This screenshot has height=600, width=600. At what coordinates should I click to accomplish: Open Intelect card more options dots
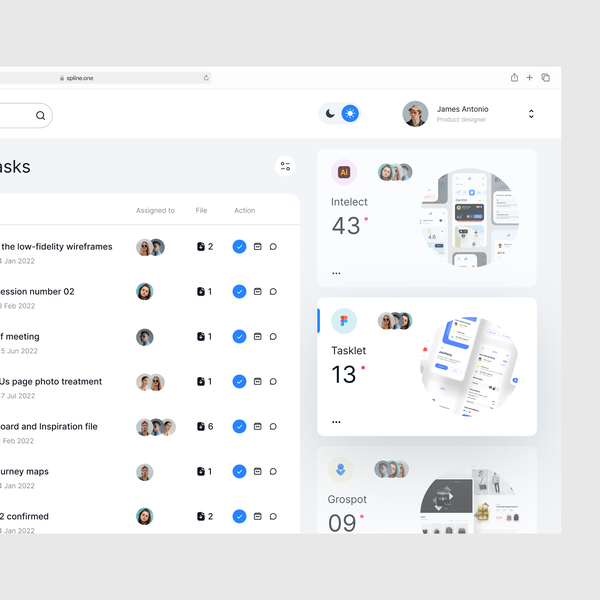(x=336, y=273)
